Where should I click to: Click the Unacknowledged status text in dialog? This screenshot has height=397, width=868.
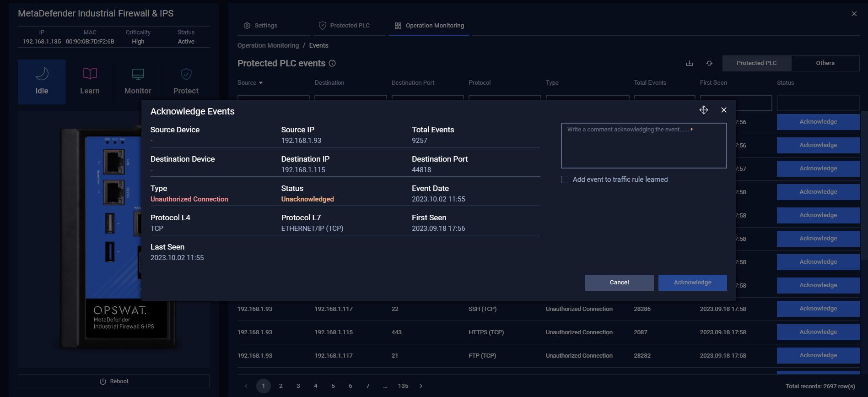pyautogui.click(x=307, y=199)
